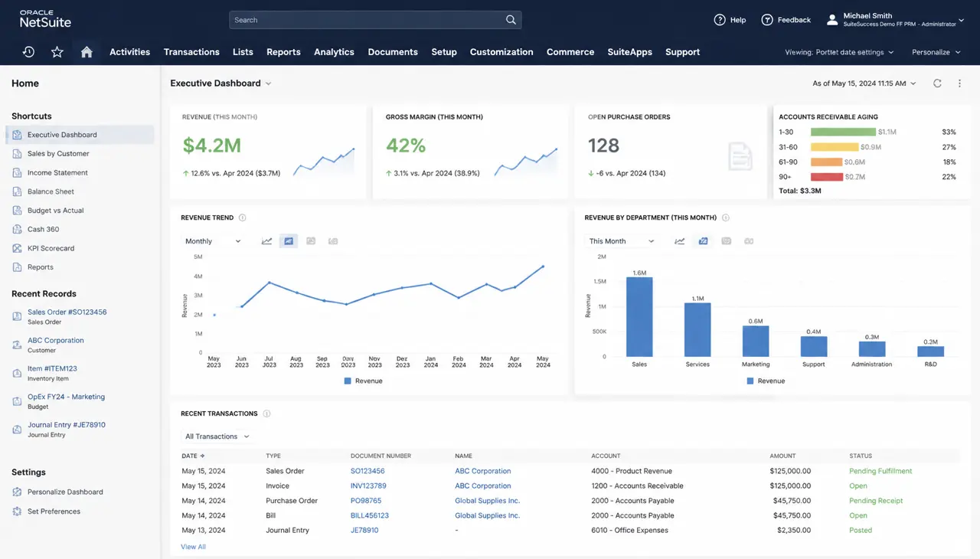Click the Set Preferences gear icon
980x559 pixels.
pyautogui.click(x=17, y=511)
